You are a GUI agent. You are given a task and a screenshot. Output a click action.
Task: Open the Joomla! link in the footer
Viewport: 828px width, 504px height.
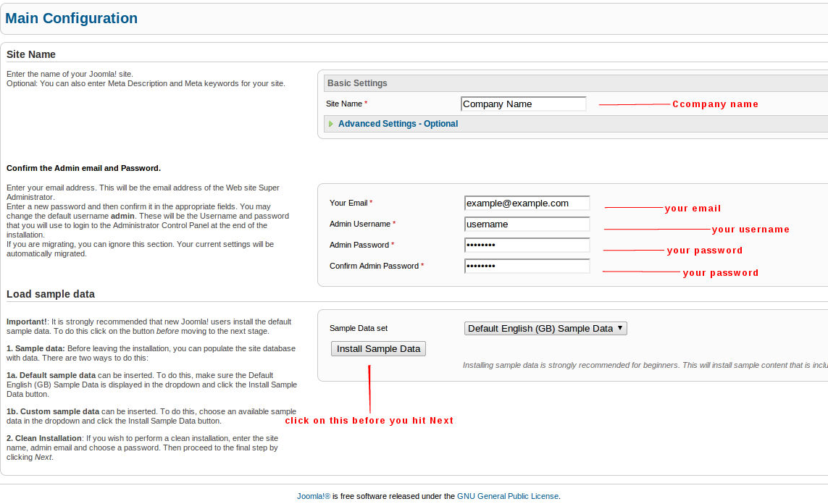pos(313,496)
